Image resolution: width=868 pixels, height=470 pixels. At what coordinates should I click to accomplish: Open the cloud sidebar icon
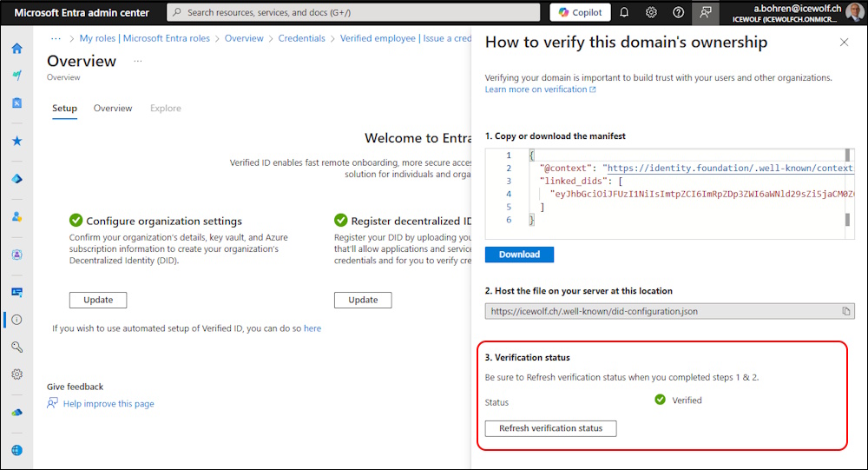(x=16, y=413)
